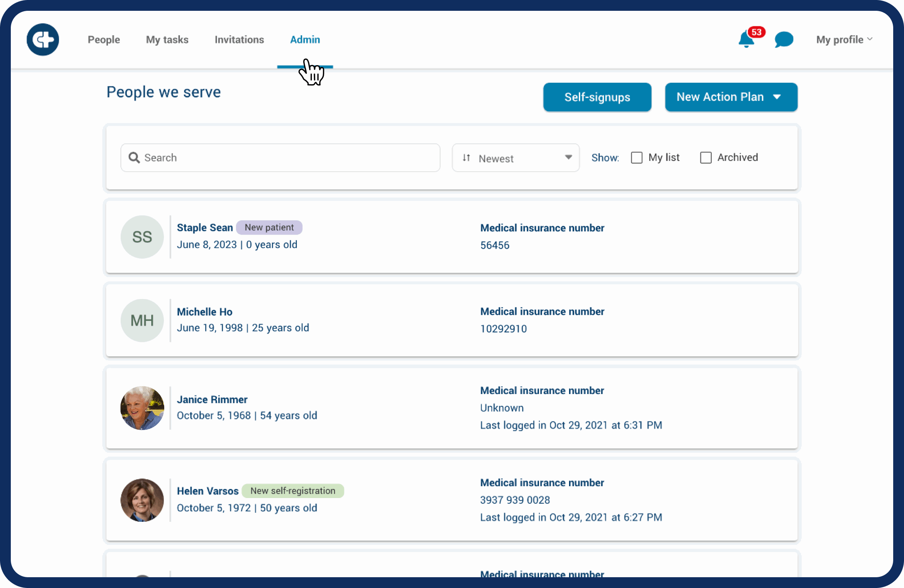Open the My profile dropdown menu
This screenshot has height=588, width=904.
(x=844, y=40)
